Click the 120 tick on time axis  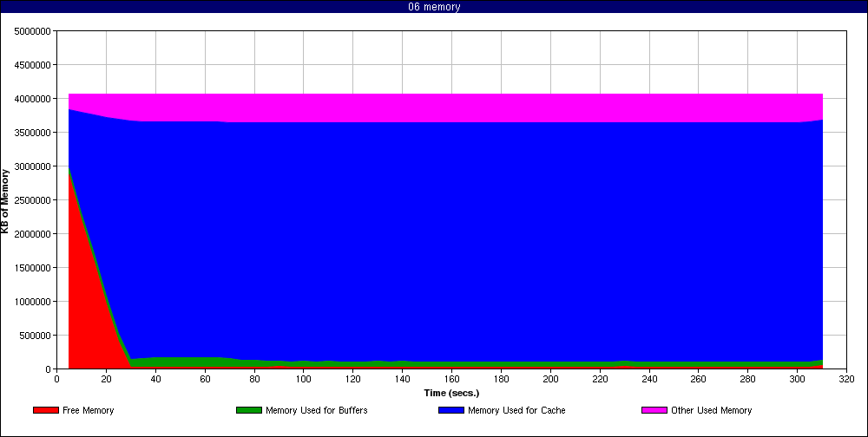352,380
